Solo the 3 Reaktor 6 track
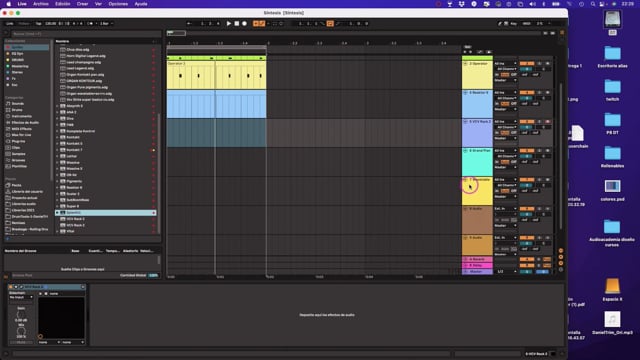 pos(539,93)
